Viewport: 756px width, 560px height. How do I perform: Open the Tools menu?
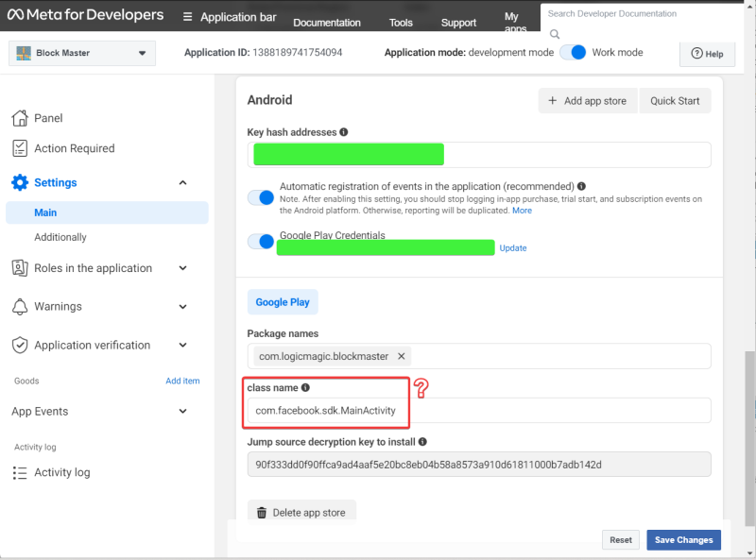(x=401, y=23)
